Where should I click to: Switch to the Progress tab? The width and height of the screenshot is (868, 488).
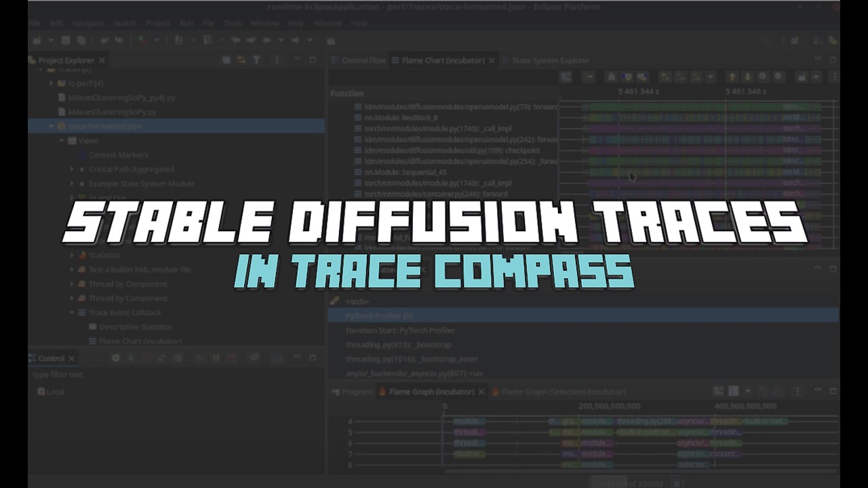pos(351,392)
